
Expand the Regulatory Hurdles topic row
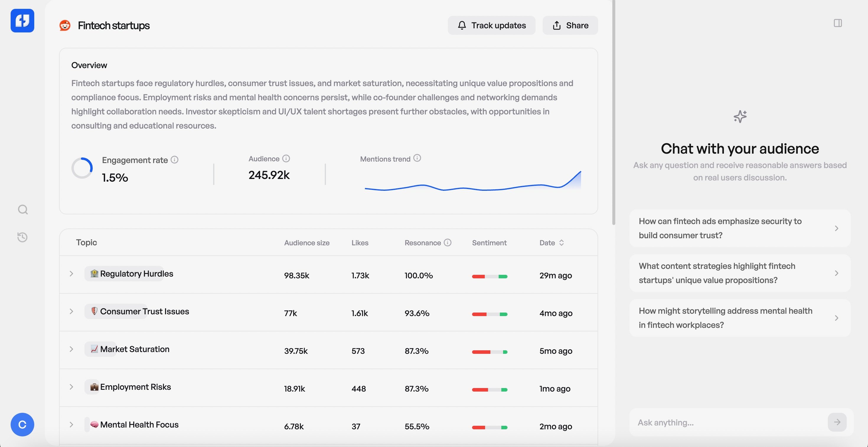[x=71, y=274]
